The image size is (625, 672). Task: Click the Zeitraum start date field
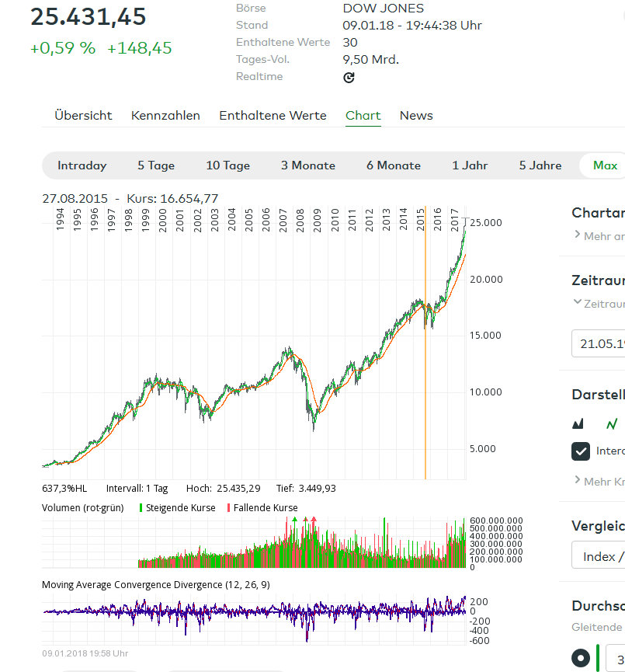pyautogui.click(x=599, y=343)
